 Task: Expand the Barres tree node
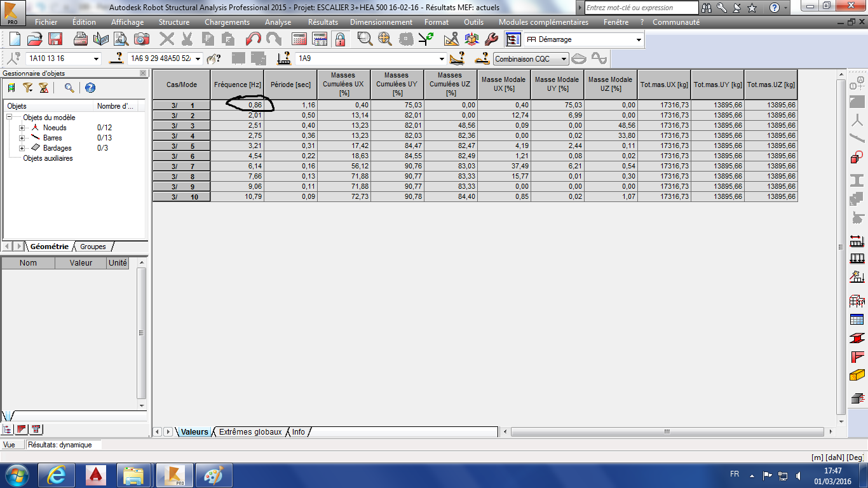pos(22,138)
